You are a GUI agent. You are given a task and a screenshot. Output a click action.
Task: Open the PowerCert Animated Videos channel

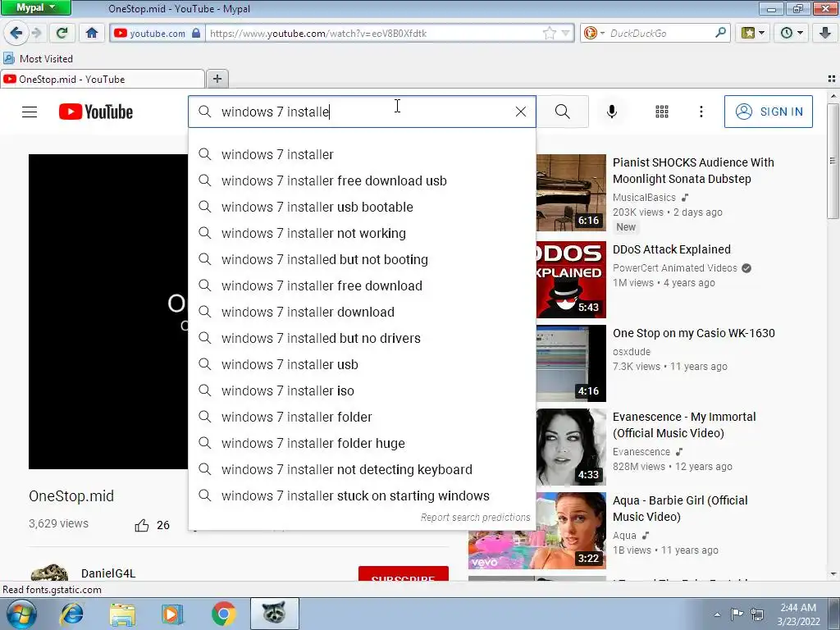pyautogui.click(x=675, y=268)
